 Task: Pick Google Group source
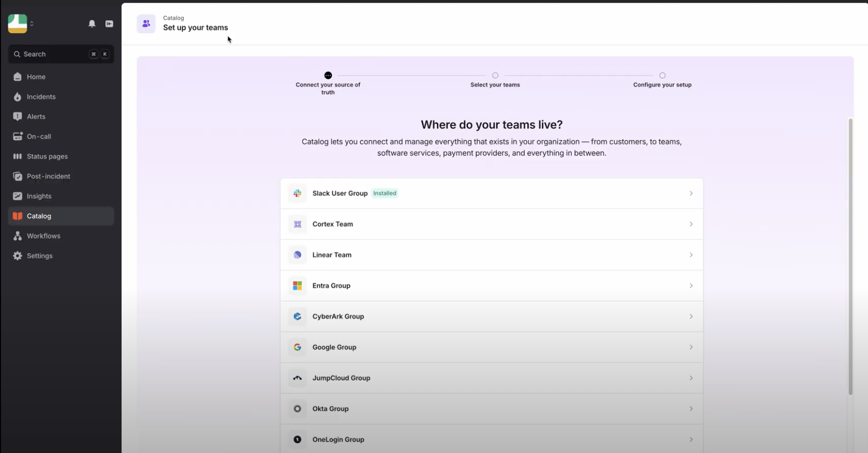point(492,347)
